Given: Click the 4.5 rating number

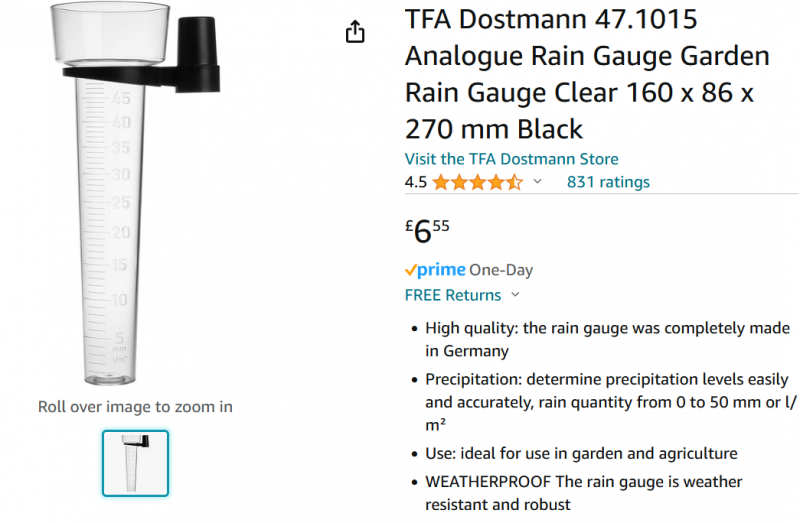Looking at the screenshot, I should [415, 182].
